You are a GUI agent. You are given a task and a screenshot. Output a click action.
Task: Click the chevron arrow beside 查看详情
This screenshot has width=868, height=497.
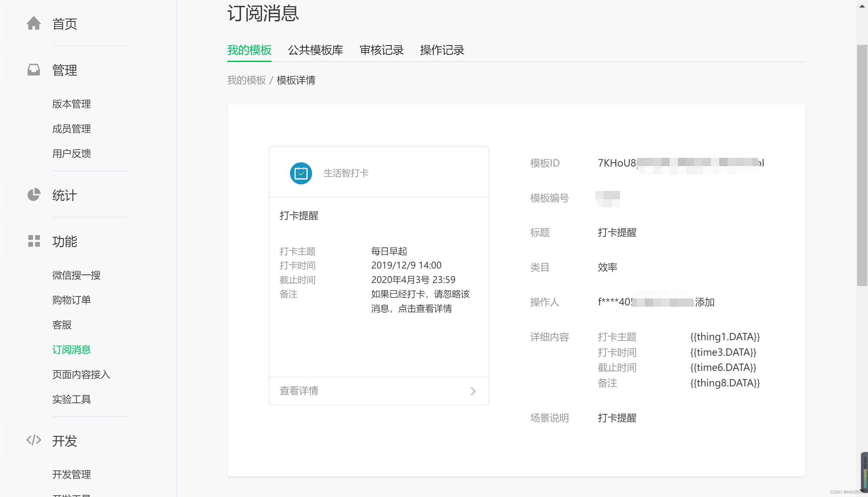[473, 391]
